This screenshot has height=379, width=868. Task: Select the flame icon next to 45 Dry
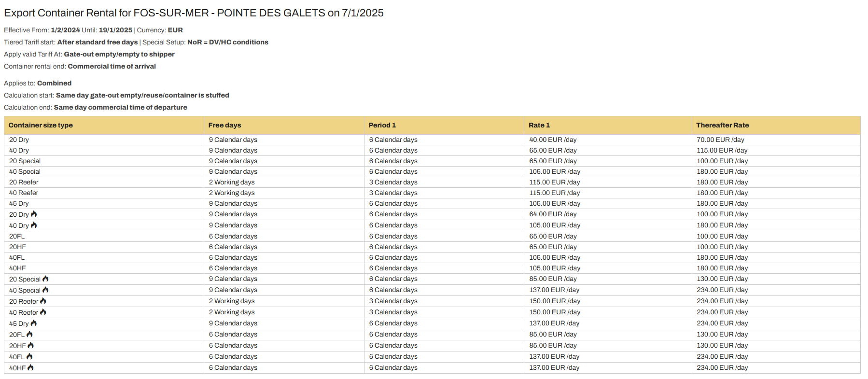[x=34, y=323]
